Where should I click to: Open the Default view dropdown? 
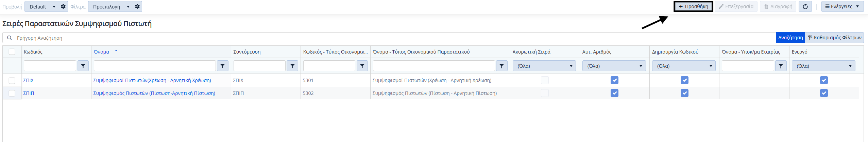point(42,6)
